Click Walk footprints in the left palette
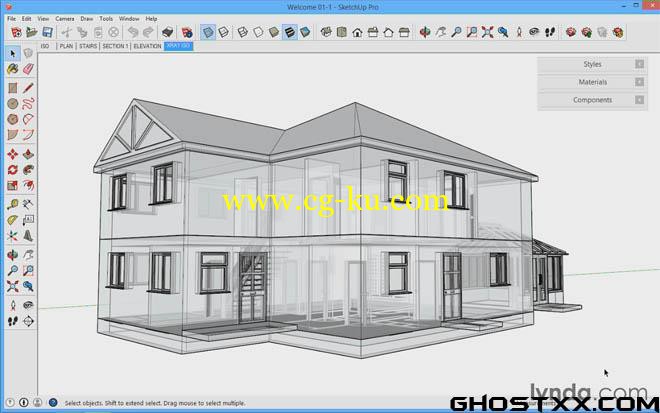660x413 pixels. [x=13, y=321]
